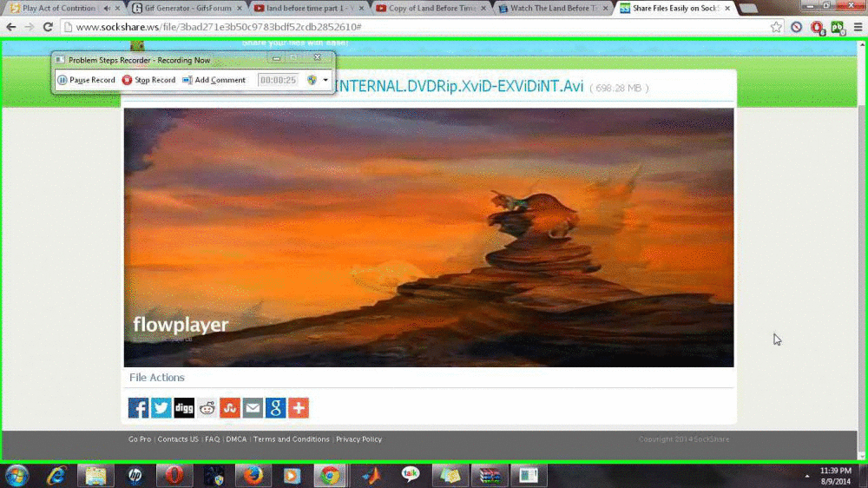Click the flowplayer video to play

pos(429,237)
